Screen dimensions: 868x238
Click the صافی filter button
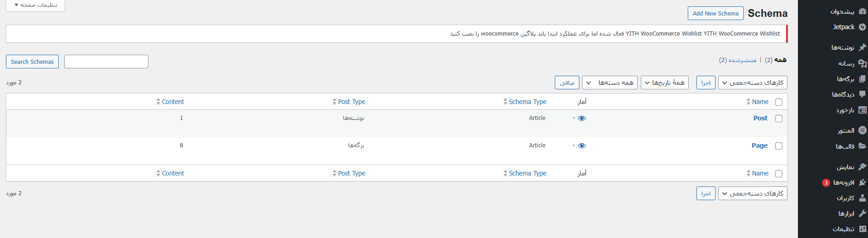coord(567,83)
